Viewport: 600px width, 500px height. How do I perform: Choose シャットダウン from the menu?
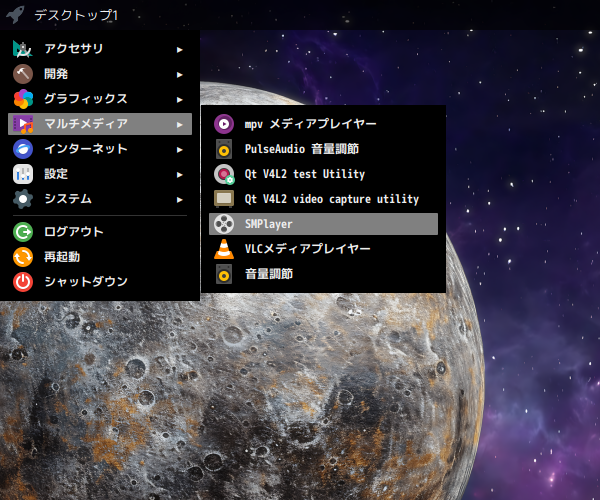(x=100, y=282)
